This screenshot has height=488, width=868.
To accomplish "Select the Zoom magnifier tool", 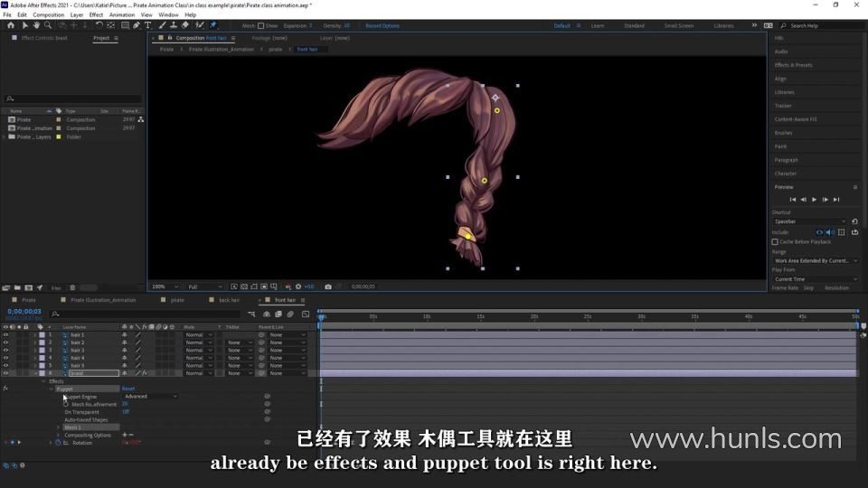I will tap(48, 25).
